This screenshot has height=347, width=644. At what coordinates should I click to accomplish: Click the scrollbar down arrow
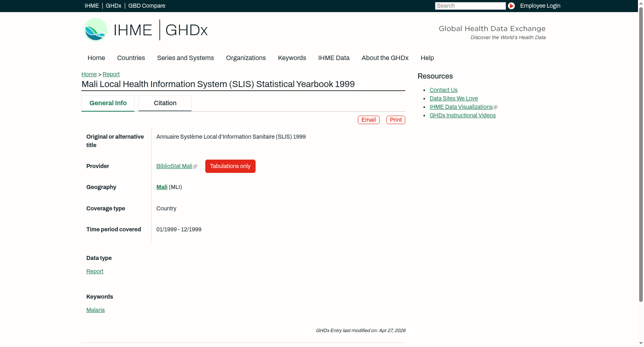[x=641, y=344]
